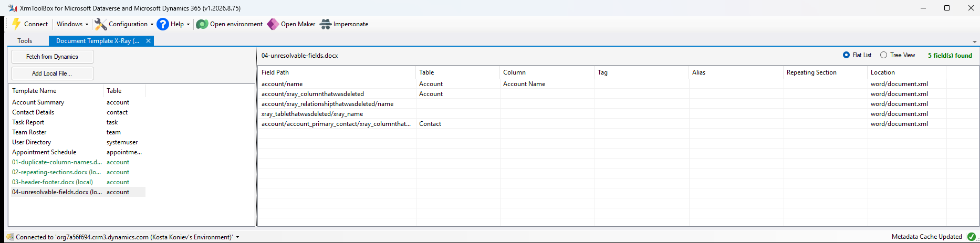Expand the Configuration dropdown arrow

[152, 24]
